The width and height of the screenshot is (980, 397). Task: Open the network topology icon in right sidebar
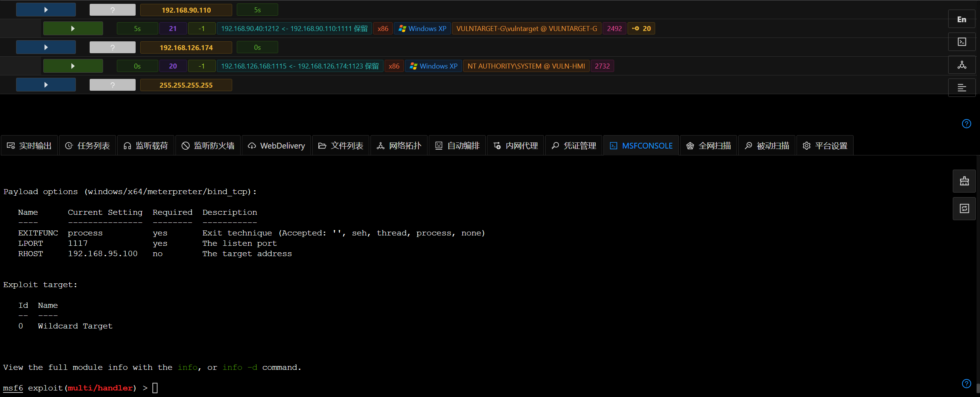coord(962,65)
